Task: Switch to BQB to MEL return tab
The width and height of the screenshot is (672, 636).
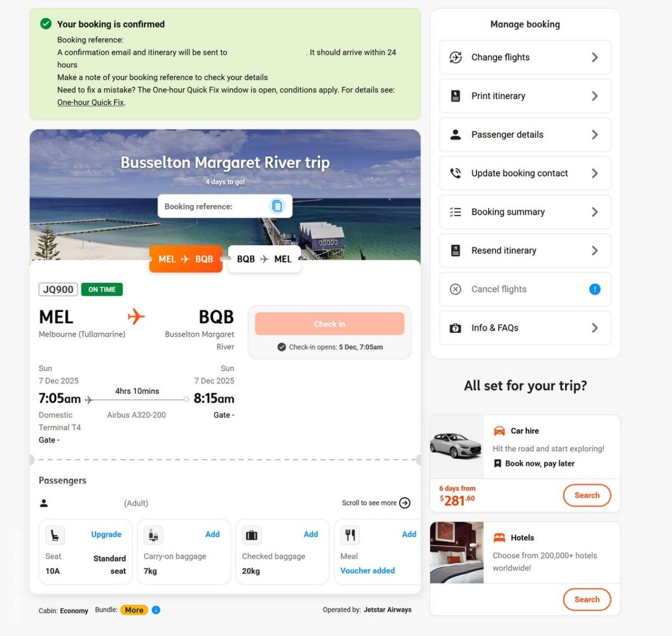Action: 264,259
